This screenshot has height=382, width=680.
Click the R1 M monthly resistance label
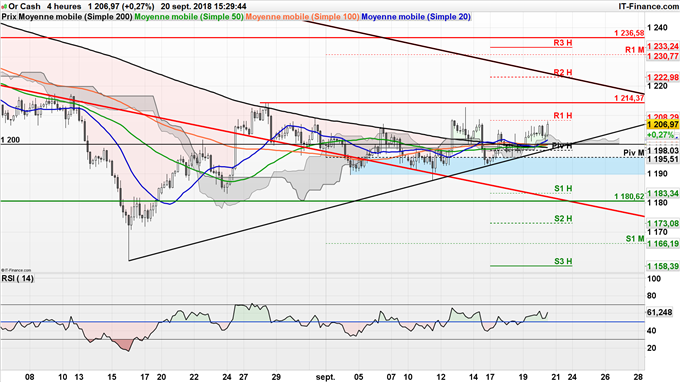pyautogui.click(x=634, y=50)
